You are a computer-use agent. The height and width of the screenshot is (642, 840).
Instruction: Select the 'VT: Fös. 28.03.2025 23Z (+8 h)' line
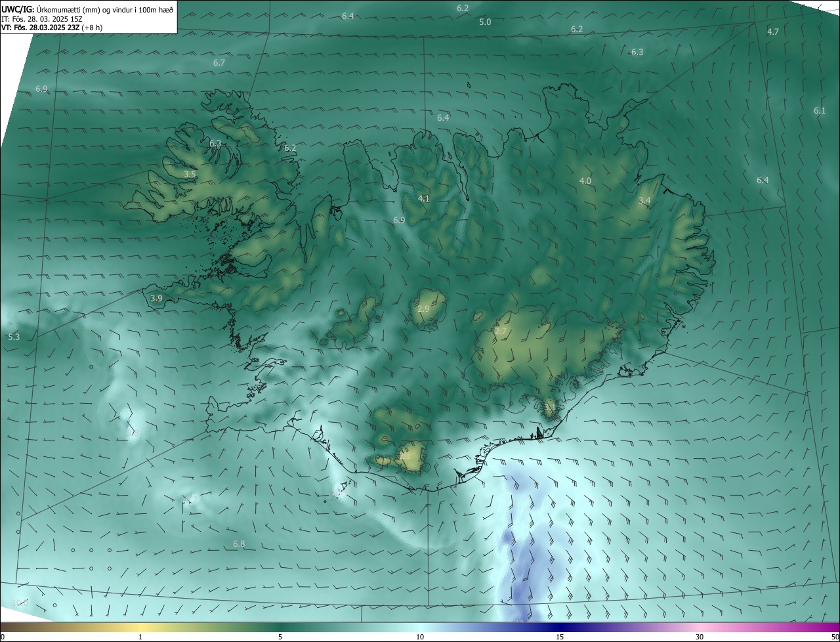tap(52, 27)
